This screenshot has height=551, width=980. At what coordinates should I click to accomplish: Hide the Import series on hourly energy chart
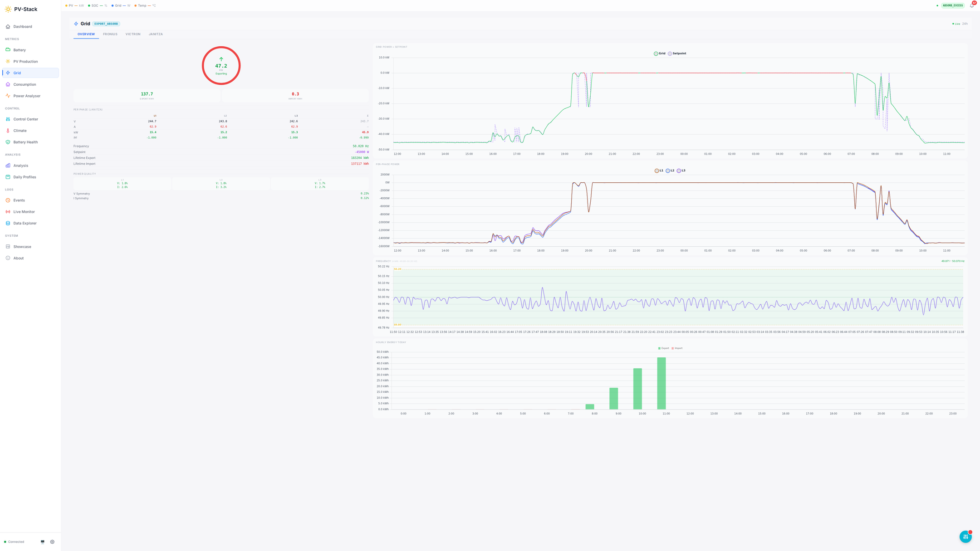677,348
